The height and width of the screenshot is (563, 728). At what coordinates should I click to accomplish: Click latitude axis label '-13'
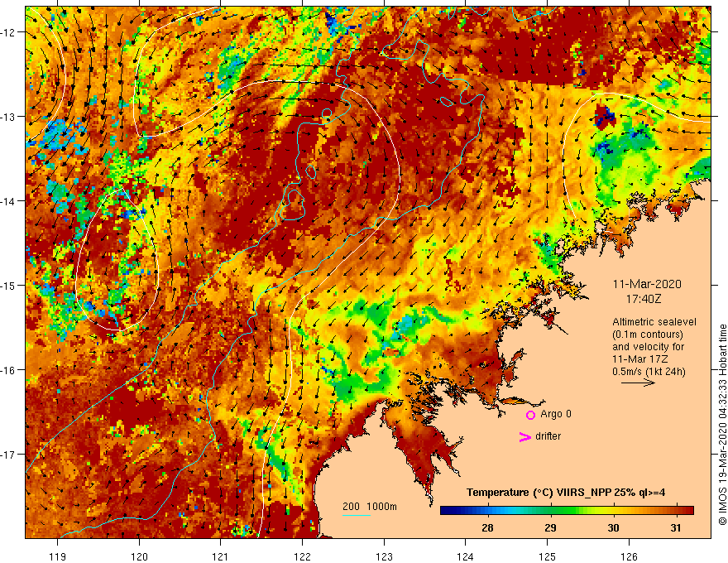click(8, 117)
